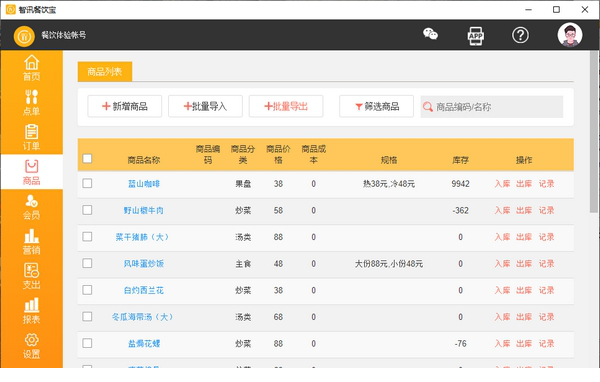This screenshot has height=382, width=600.
Task: Focus the 商品编码/名称 search field
Action: point(492,107)
